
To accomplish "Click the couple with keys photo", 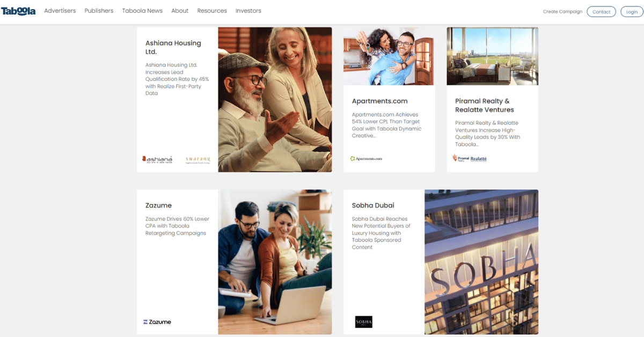I will pyautogui.click(x=389, y=56).
